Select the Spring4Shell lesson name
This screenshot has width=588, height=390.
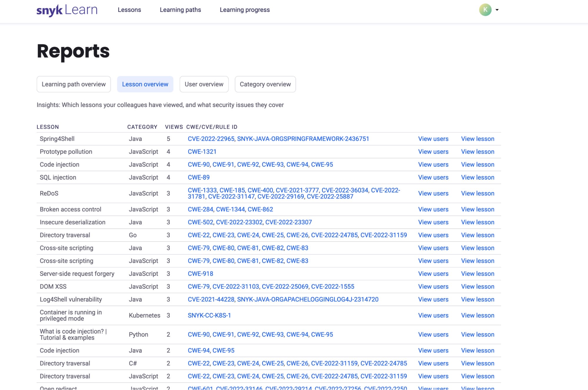click(57, 139)
